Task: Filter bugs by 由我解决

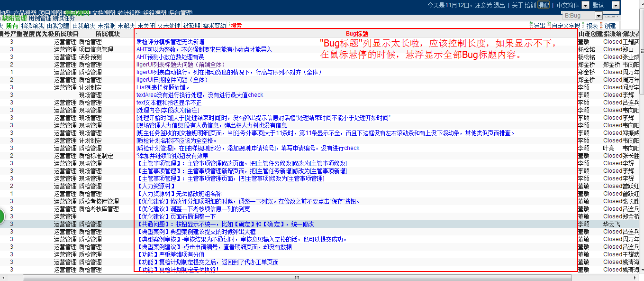Action: [83, 26]
